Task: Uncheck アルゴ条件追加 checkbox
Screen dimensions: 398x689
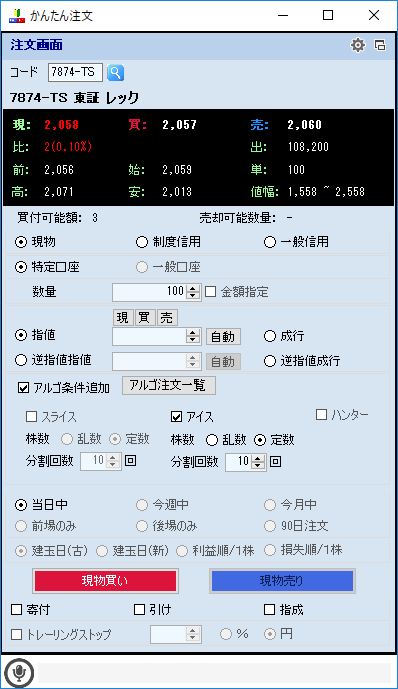Action: 23,388
